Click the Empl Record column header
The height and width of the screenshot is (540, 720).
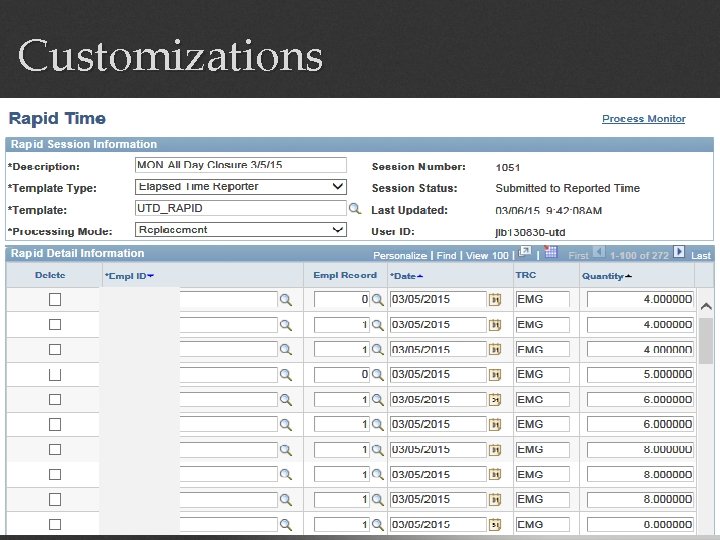(345, 275)
